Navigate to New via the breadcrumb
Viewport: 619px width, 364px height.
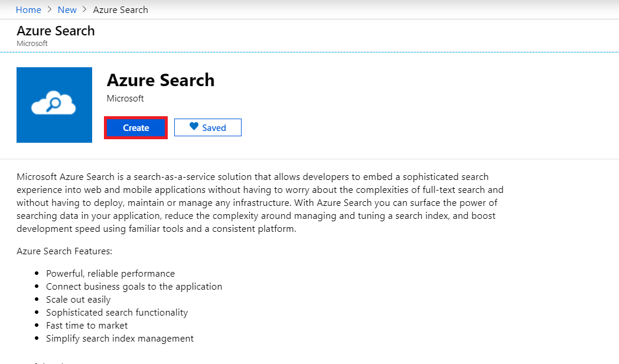(x=67, y=9)
